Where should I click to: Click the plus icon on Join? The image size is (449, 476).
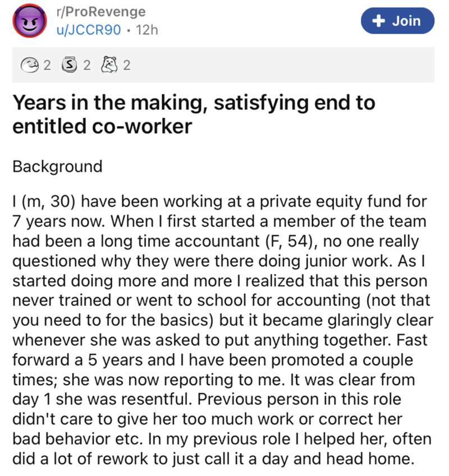[378, 21]
